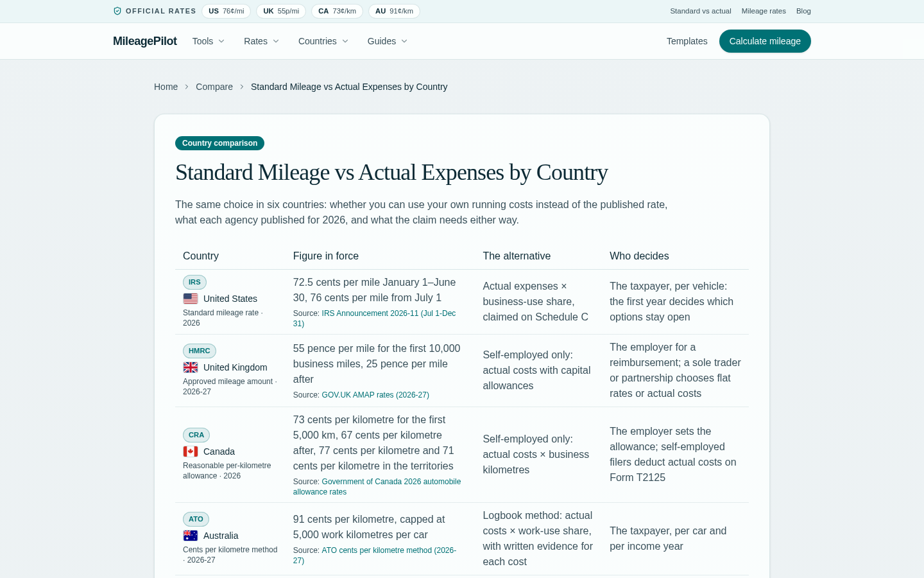Click the ATO agency badge
This screenshot has height=578, width=924.
[x=196, y=519]
